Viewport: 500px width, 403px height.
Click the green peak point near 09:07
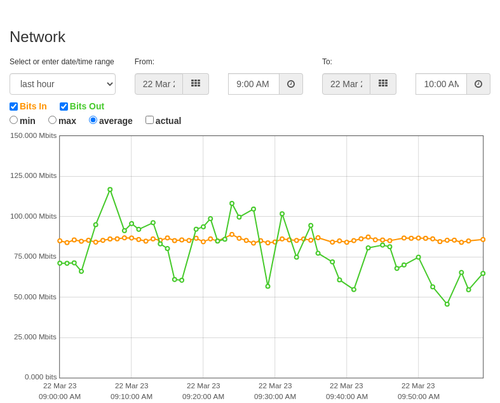click(110, 189)
